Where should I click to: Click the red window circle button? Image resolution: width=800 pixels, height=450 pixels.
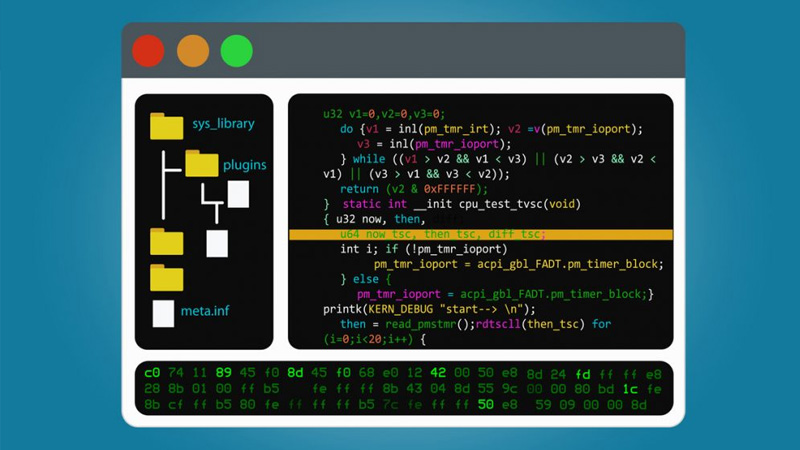(148, 51)
